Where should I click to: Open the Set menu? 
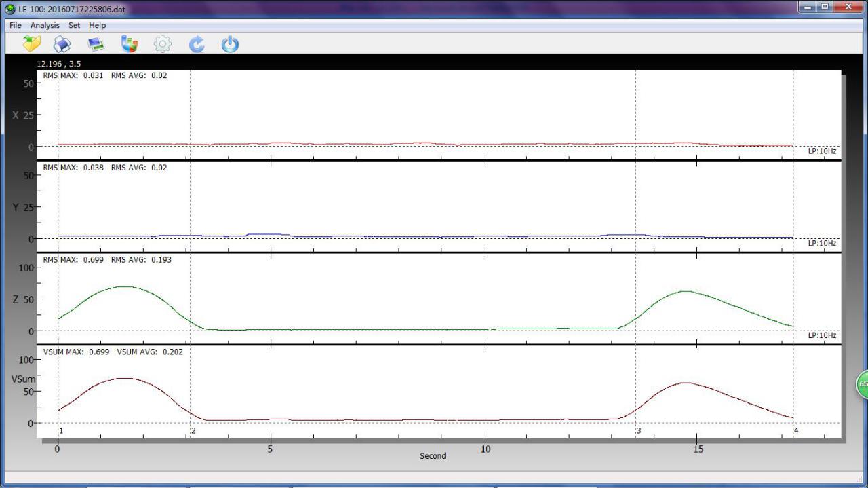click(x=74, y=25)
